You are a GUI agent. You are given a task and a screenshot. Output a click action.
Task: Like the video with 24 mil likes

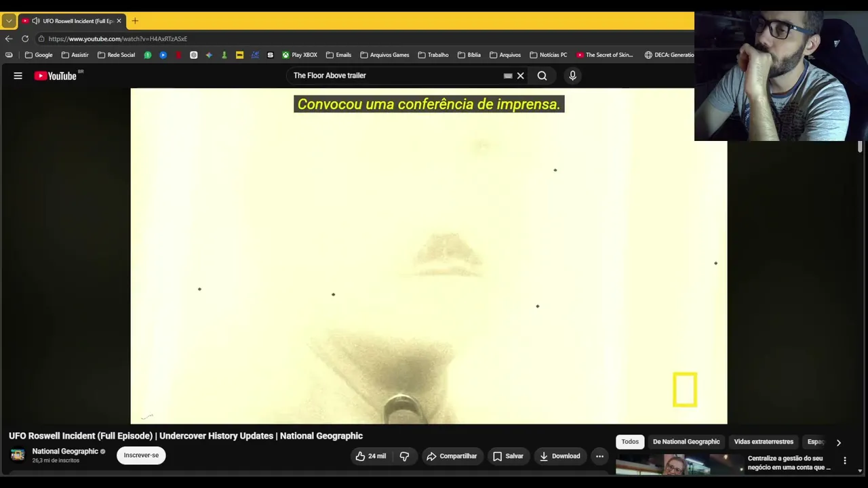coord(371,456)
